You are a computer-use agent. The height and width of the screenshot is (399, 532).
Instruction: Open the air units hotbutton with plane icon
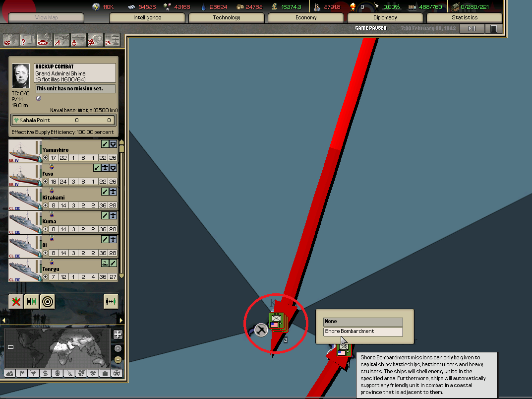[61, 39]
